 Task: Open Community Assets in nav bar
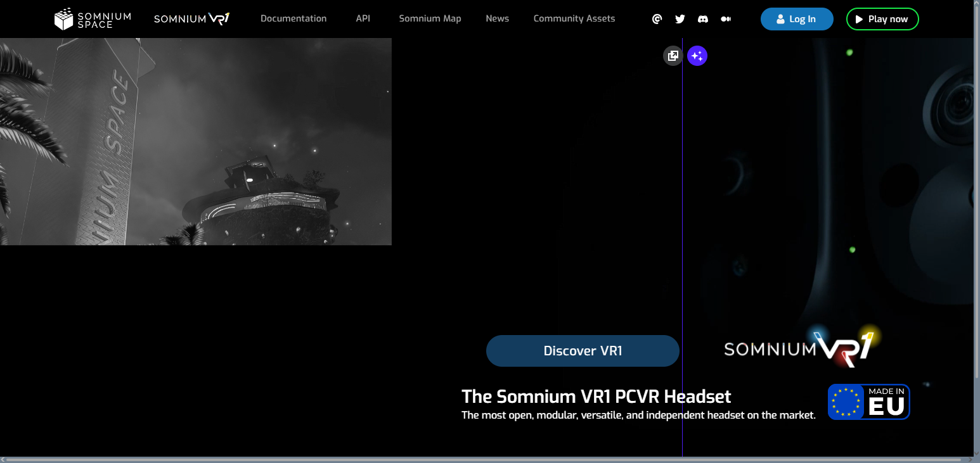574,18
